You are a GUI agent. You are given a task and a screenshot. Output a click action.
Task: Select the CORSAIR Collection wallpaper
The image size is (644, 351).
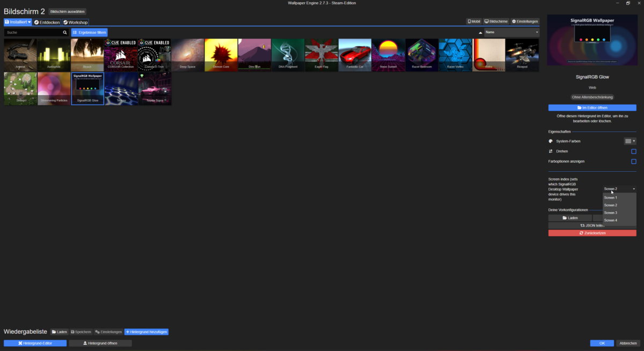(121, 55)
